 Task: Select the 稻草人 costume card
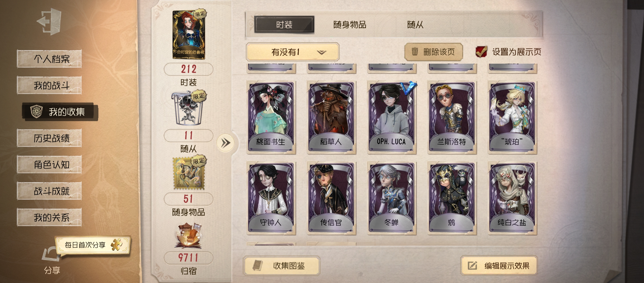331,117
